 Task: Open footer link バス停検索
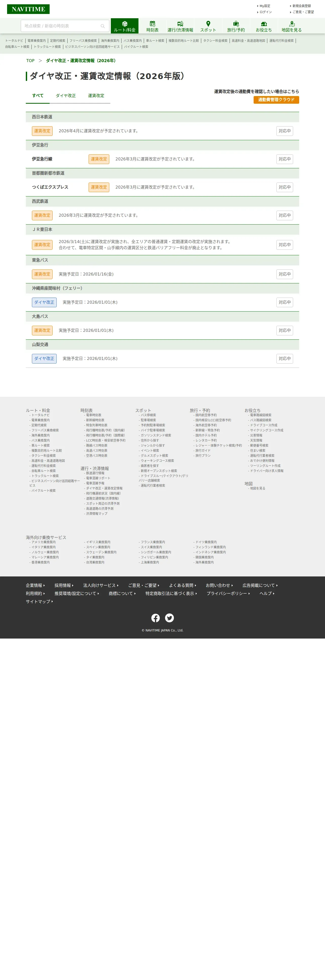[x=148, y=415]
